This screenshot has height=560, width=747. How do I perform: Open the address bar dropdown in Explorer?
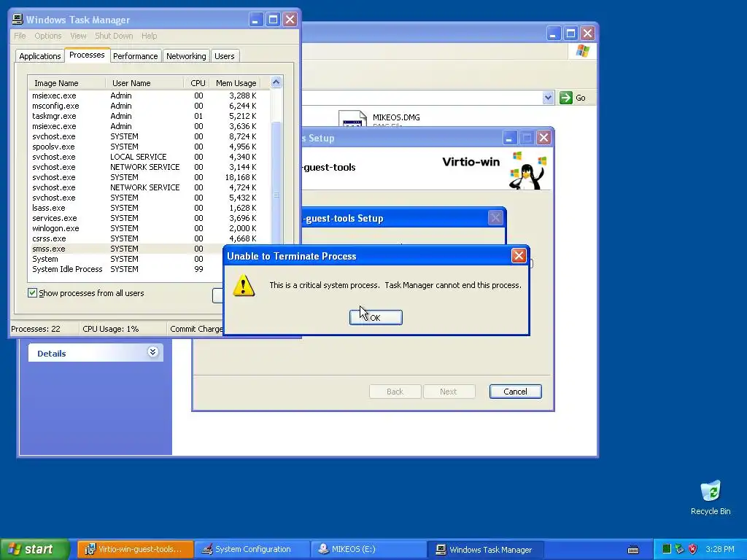click(548, 98)
